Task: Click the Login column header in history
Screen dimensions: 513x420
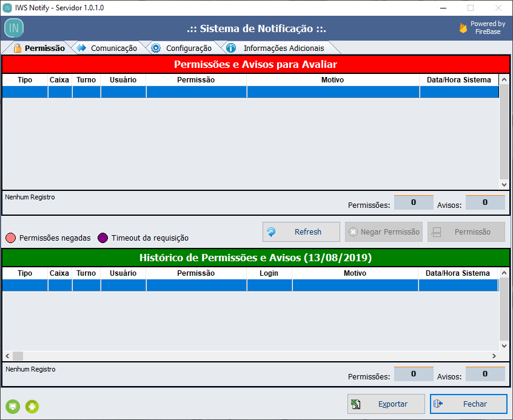Action: point(269,273)
